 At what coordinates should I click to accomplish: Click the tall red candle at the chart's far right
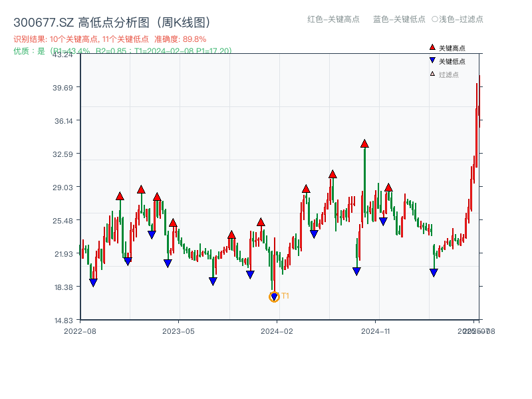(477, 125)
